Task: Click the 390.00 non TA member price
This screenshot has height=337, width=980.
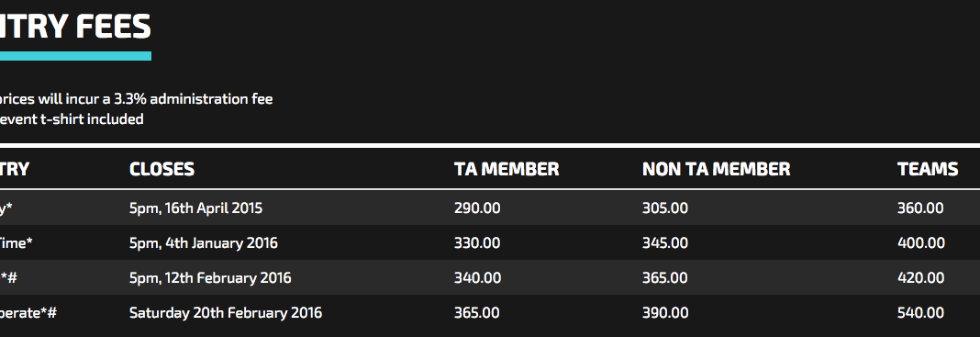Action: coord(665,312)
